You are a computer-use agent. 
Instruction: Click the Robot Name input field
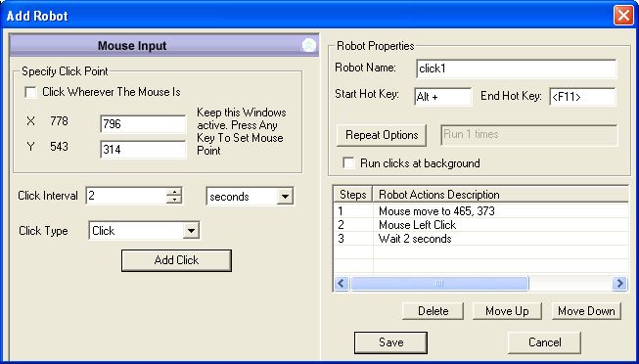517,68
